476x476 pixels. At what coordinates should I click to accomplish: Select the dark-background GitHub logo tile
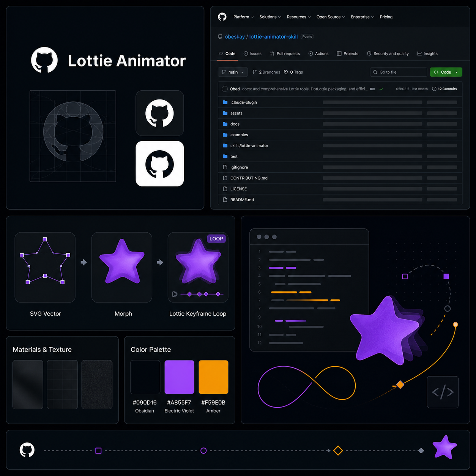click(x=160, y=113)
